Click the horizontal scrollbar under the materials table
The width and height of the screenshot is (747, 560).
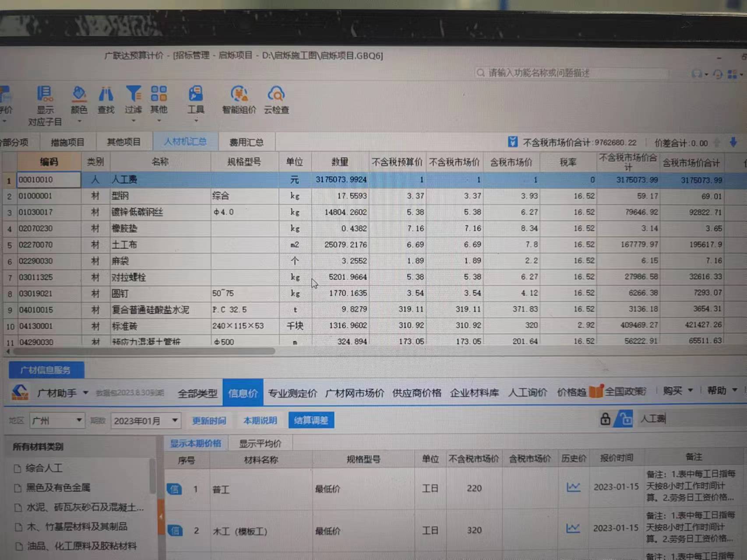[144, 351]
